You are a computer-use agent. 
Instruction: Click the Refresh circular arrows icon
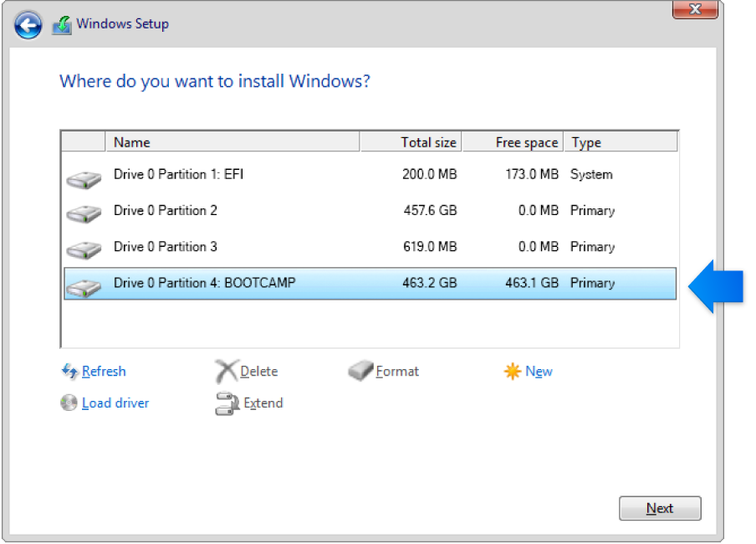pyautogui.click(x=69, y=372)
